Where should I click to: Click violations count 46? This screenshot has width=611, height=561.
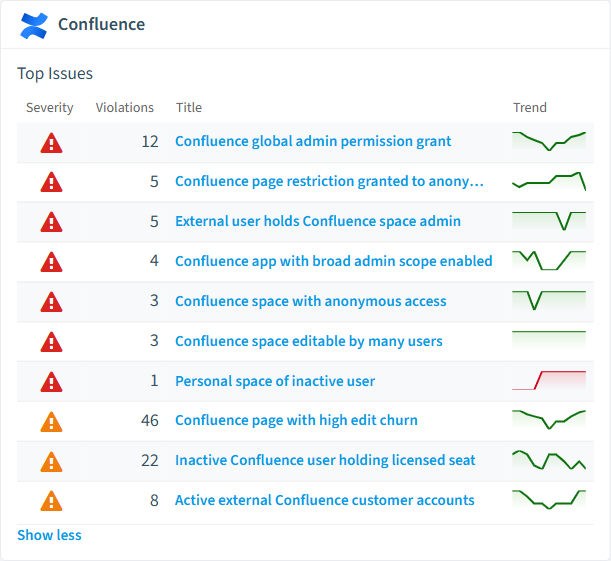click(x=150, y=421)
